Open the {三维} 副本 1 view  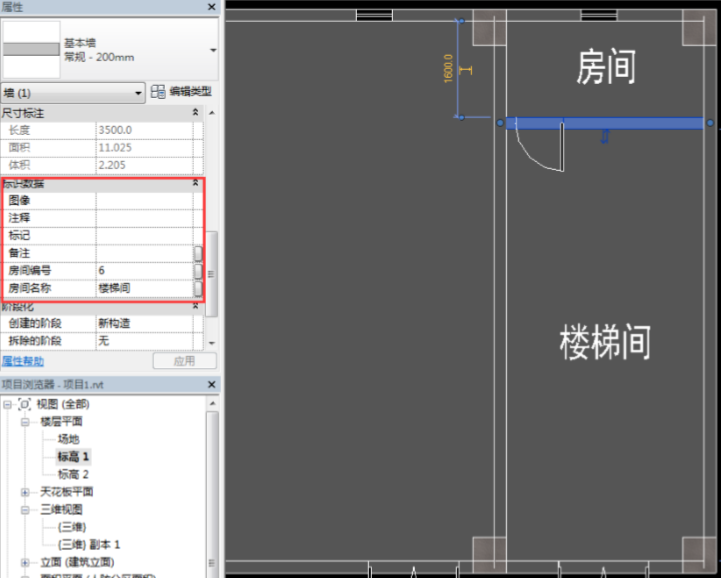click(x=89, y=544)
